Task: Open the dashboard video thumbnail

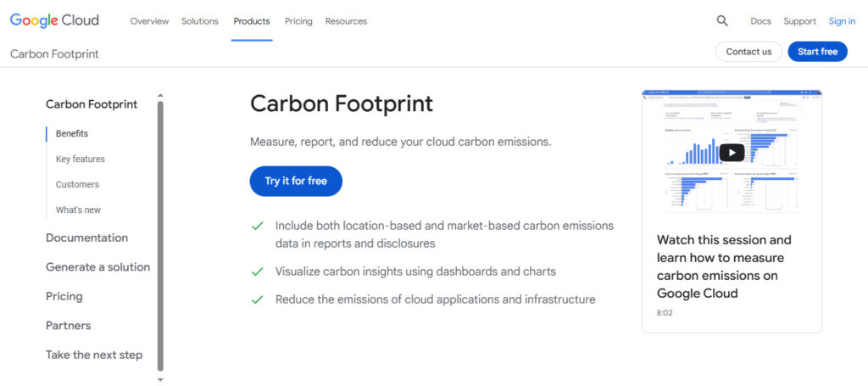Action: pyautogui.click(x=732, y=153)
